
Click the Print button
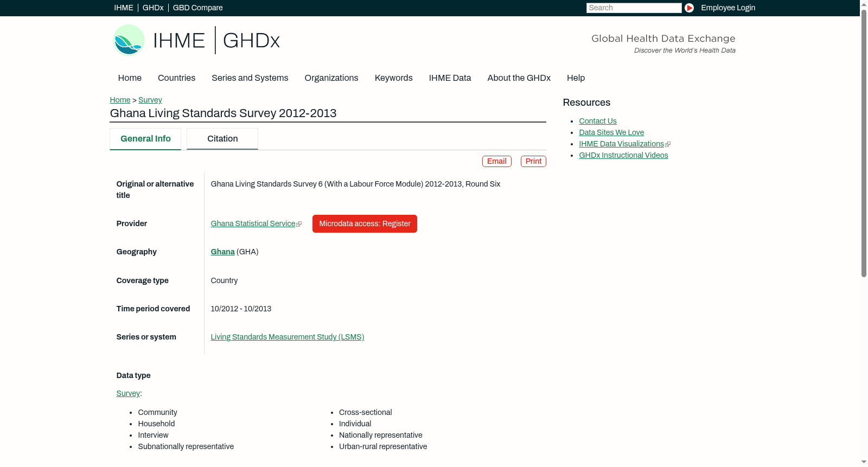click(x=533, y=162)
